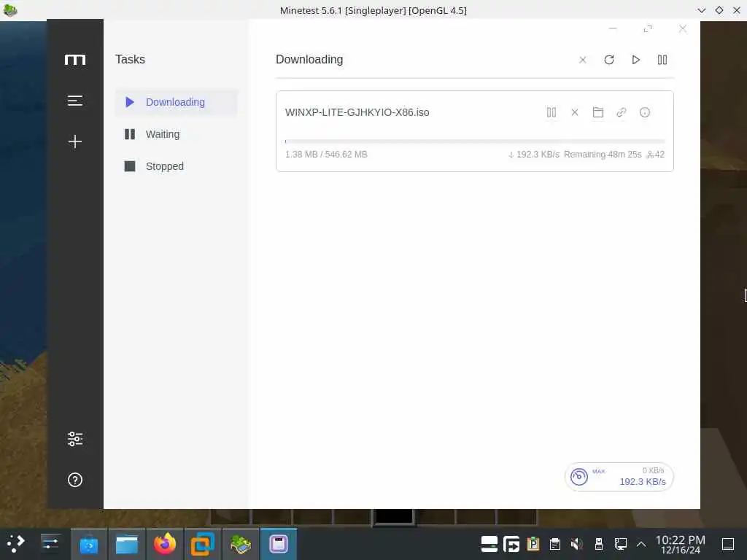Click the 1.38 MB / 546.62 MB size text
Image resolution: width=747 pixels, height=560 pixels.
326,155
